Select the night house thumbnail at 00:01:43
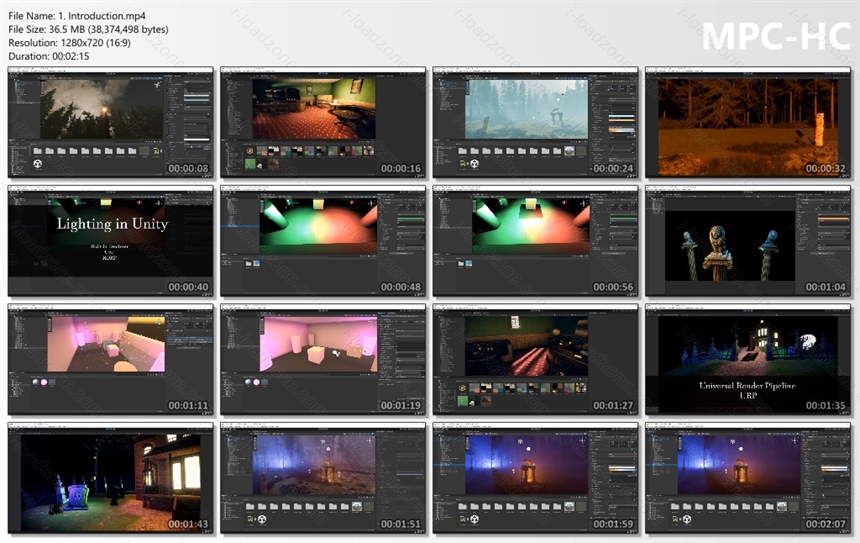The image size is (860, 543). coord(110,478)
